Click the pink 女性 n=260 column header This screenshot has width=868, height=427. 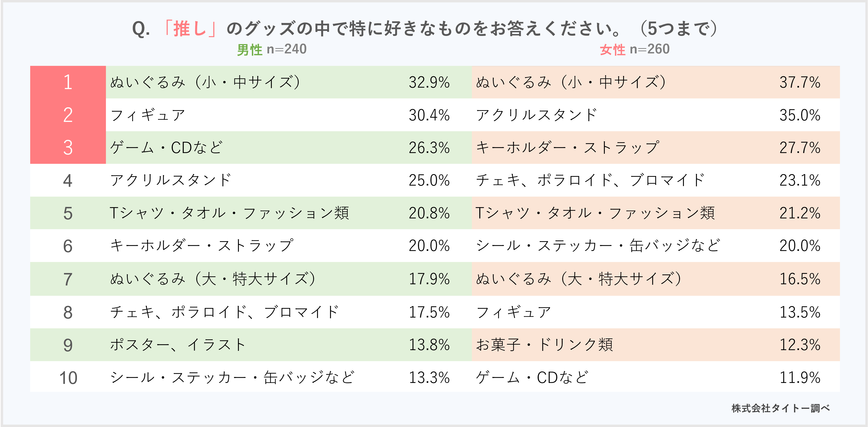pyautogui.click(x=635, y=50)
